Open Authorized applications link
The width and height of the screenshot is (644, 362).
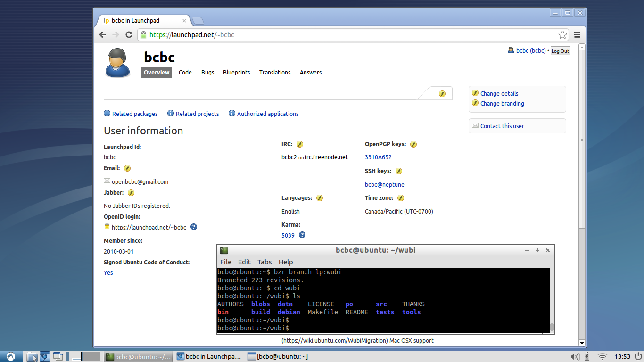[268, 114]
